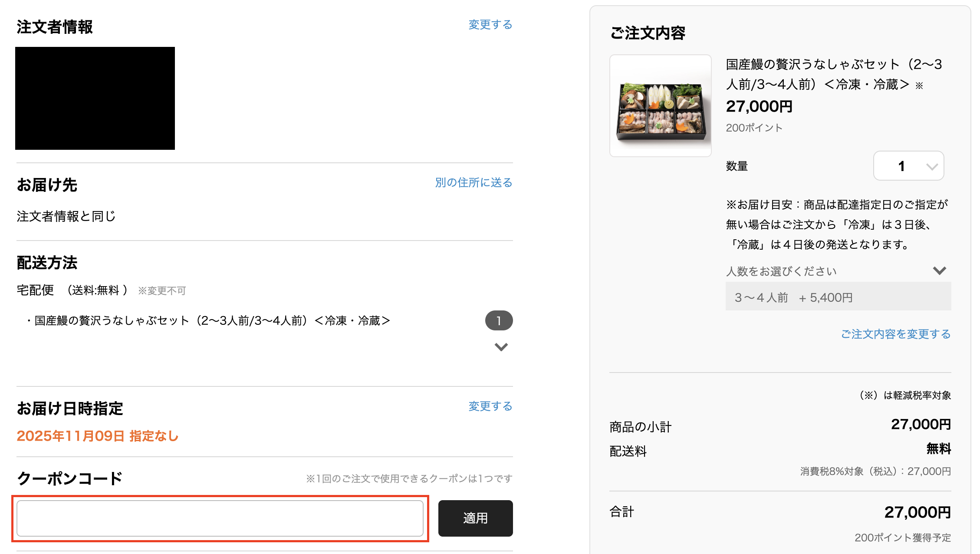Expand 人数をお選びください chevron

(x=939, y=271)
